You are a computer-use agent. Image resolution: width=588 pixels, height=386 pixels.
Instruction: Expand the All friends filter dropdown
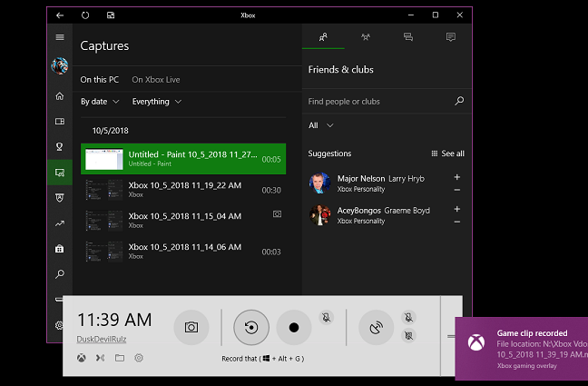tap(320, 125)
